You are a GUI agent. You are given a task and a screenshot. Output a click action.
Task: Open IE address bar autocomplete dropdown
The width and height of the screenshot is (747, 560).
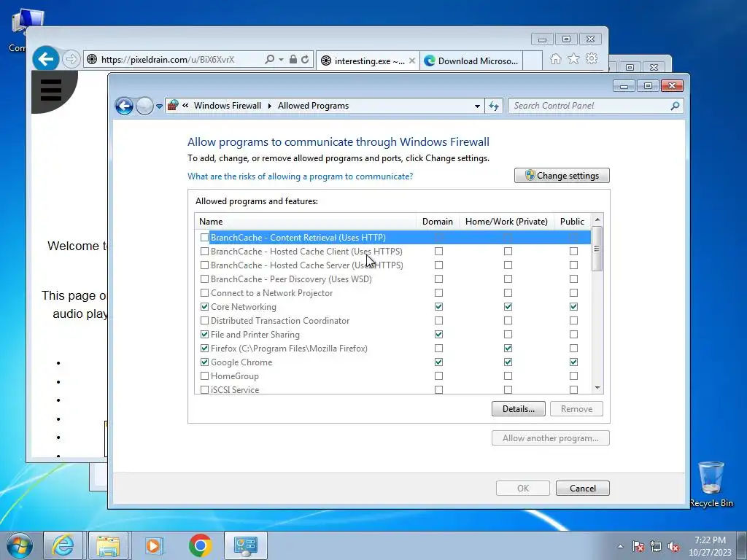click(x=281, y=60)
